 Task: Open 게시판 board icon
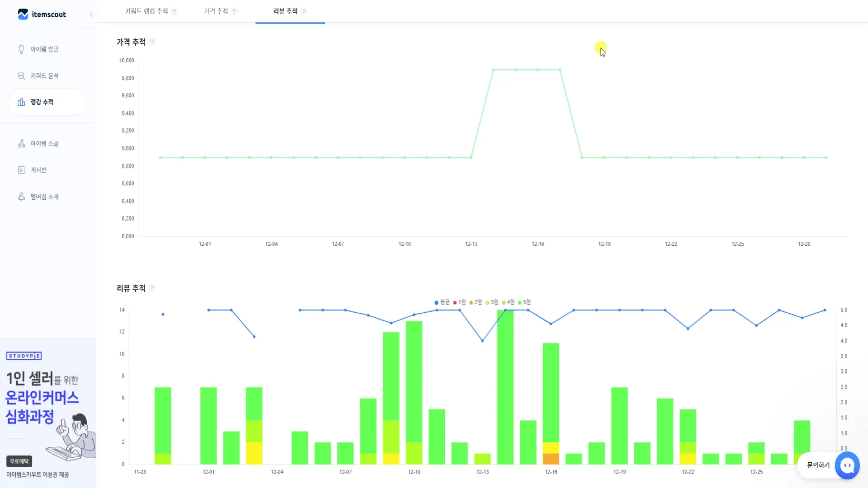[21, 170]
